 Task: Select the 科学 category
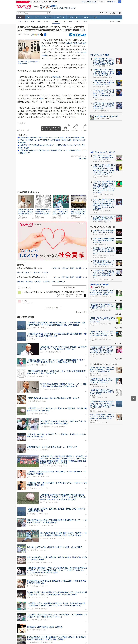point(71,21)
